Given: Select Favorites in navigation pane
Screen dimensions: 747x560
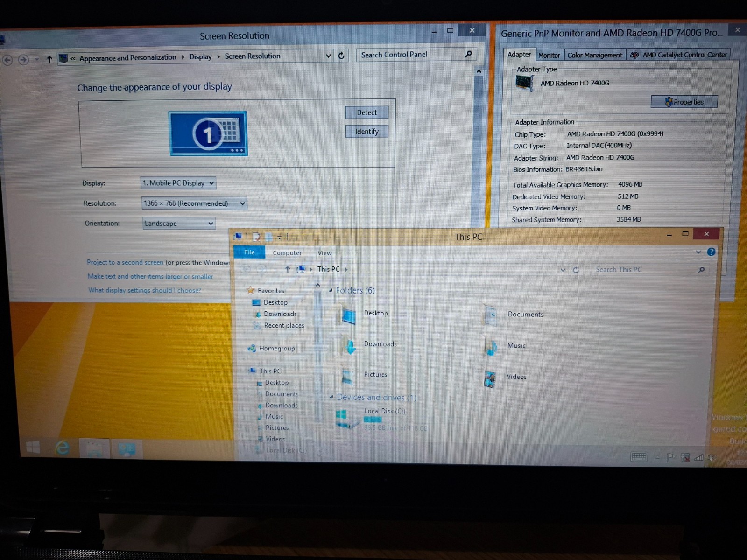Looking at the screenshot, I should pos(271,290).
